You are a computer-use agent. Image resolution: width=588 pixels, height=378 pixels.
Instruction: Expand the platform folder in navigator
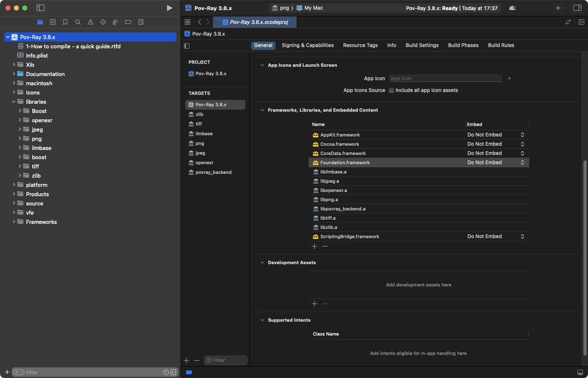coord(14,185)
